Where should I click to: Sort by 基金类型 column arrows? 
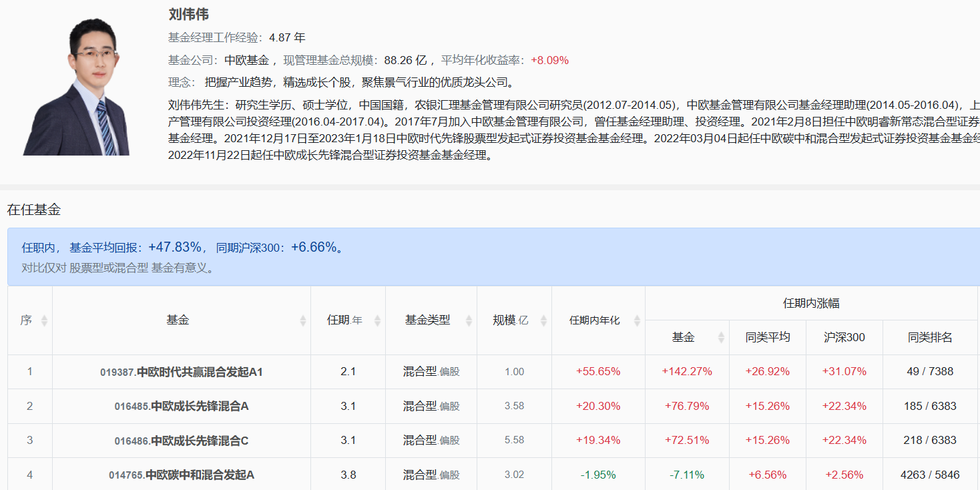469,320
